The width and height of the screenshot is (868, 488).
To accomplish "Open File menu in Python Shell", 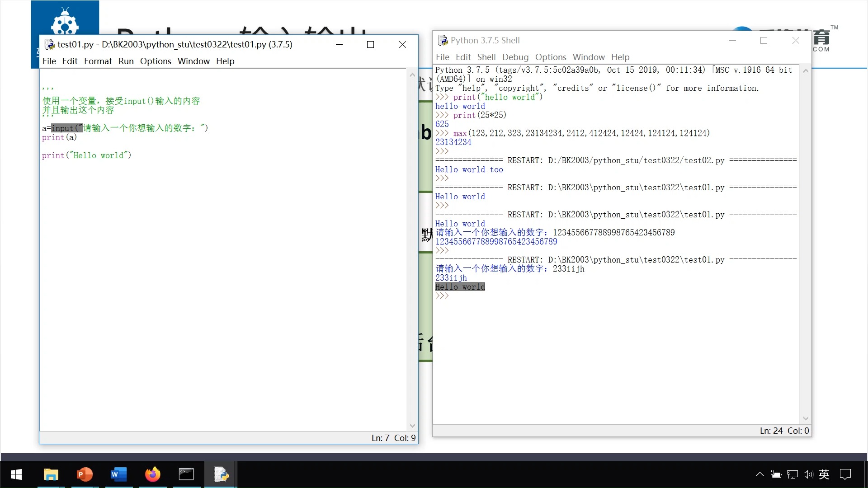I will [x=443, y=57].
